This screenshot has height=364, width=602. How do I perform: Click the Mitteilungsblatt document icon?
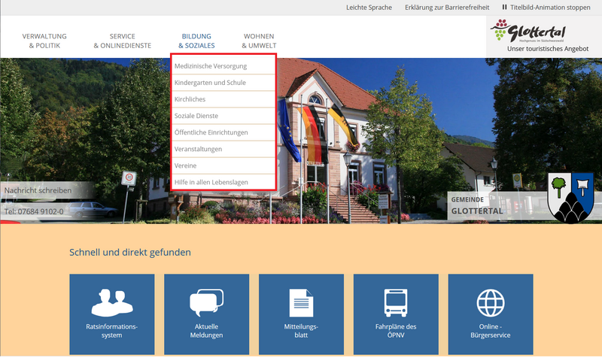(x=301, y=302)
